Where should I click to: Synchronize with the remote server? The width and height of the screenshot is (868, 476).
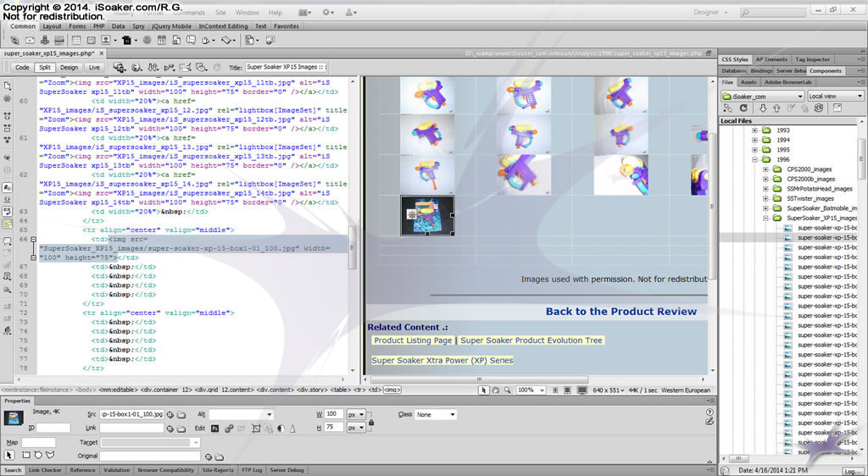819,108
